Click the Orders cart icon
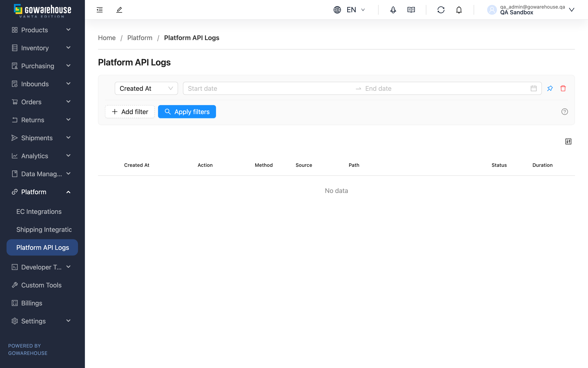Screen dimensions: 588x368 tap(15, 102)
